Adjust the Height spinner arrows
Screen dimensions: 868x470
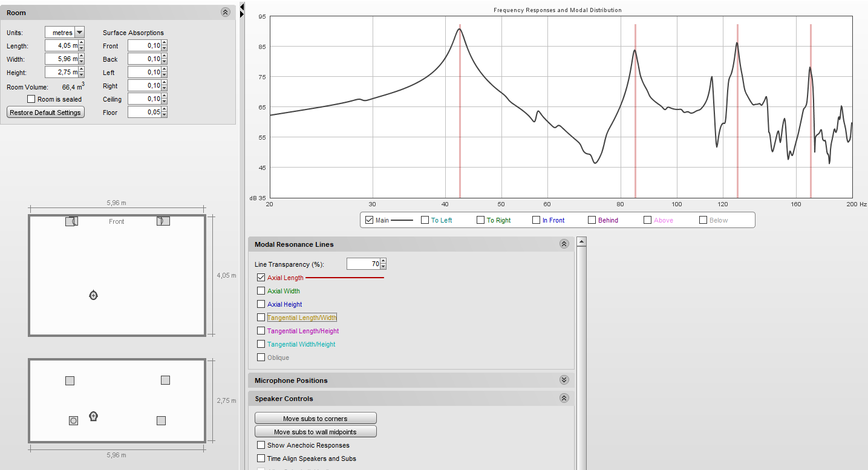click(82, 73)
